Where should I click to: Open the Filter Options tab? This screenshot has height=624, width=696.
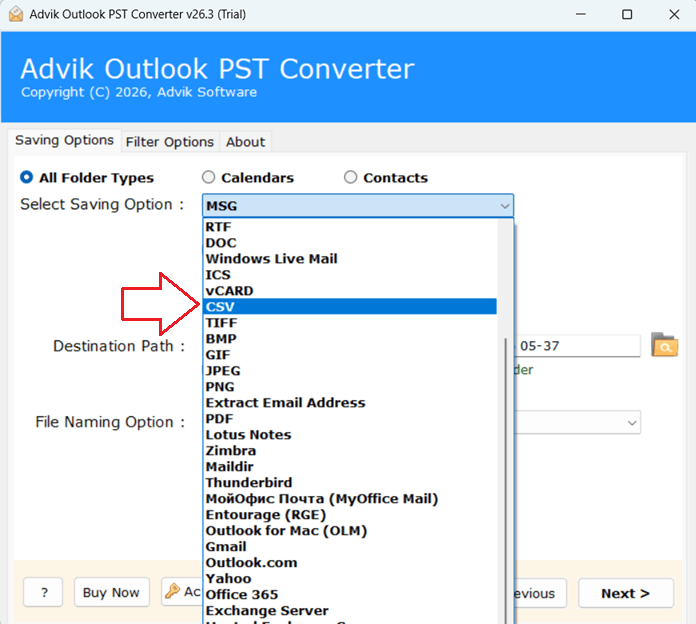[x=170, y=142]
